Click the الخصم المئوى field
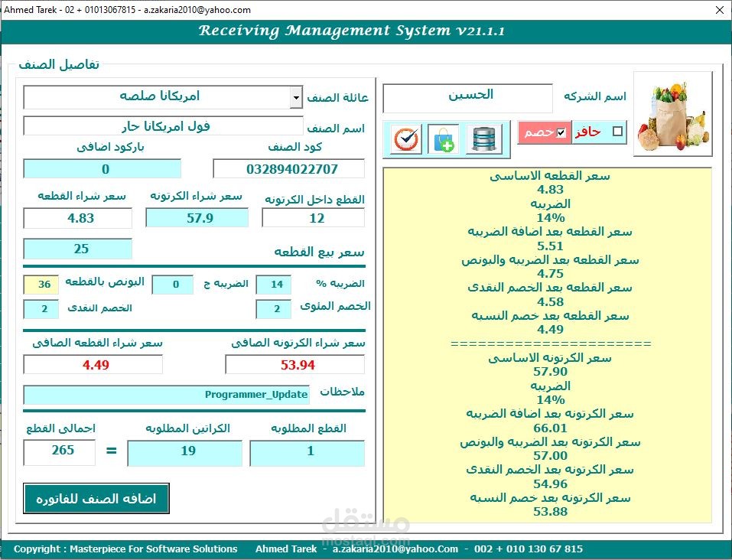This screenshot has height=560, width=732. click(x=274, y=309)
